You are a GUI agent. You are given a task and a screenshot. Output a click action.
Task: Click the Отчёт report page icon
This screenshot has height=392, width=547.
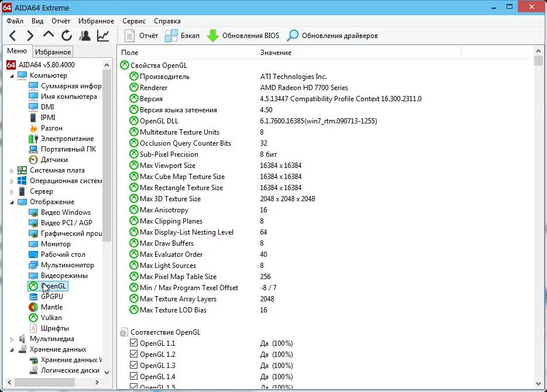(129, 36)
